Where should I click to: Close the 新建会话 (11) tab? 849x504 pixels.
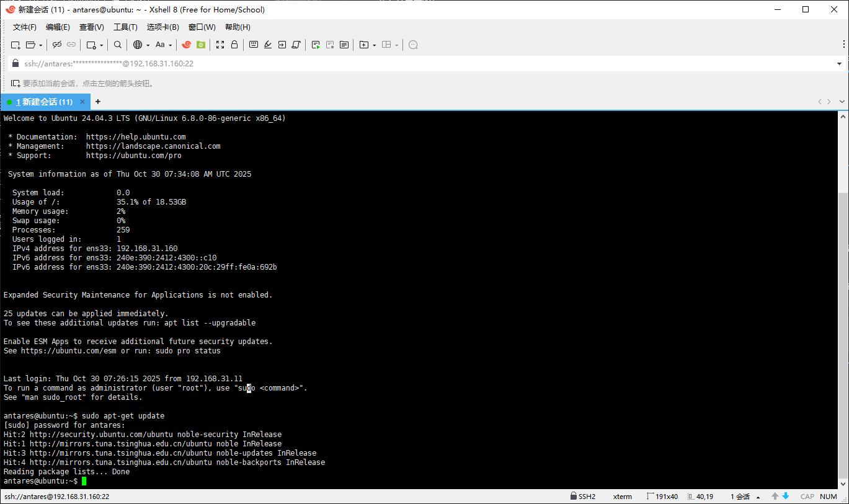click(82, 102)
